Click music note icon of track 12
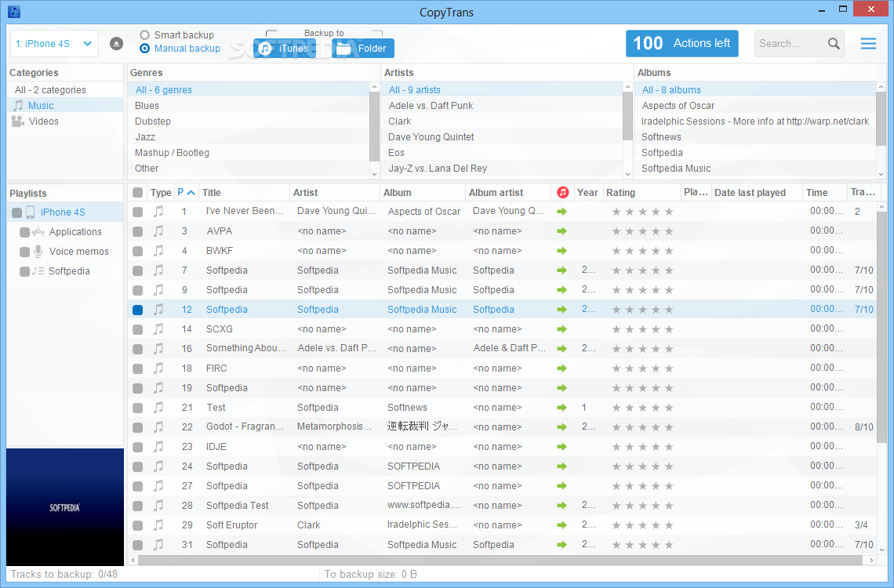Screen dimensions: 894x588 click(158, 310)
